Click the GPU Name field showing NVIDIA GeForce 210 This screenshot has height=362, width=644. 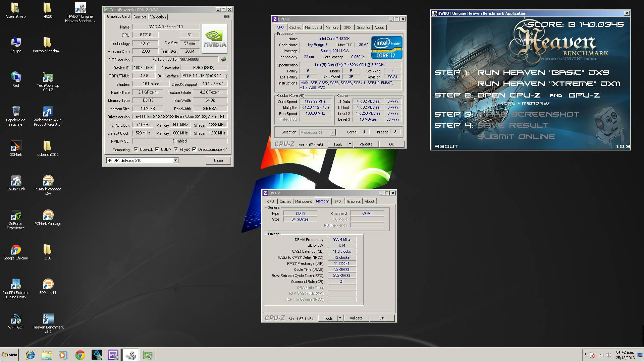coord(166,27)
